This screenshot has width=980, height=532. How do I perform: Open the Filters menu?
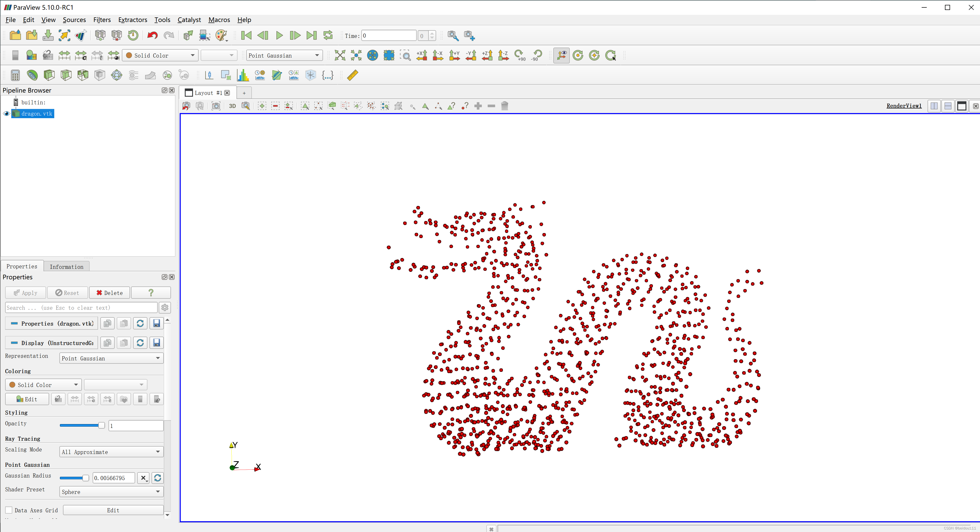[102, 20]
